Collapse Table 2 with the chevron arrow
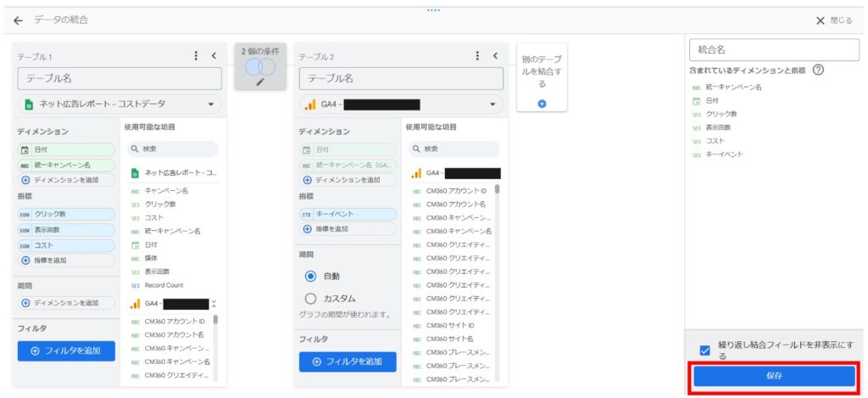The height and width of the screenshot is (398, 868). click(x=495, y=56)
